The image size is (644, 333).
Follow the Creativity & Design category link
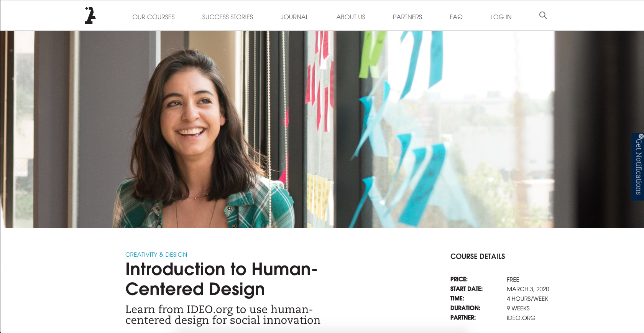click(156, 255)
